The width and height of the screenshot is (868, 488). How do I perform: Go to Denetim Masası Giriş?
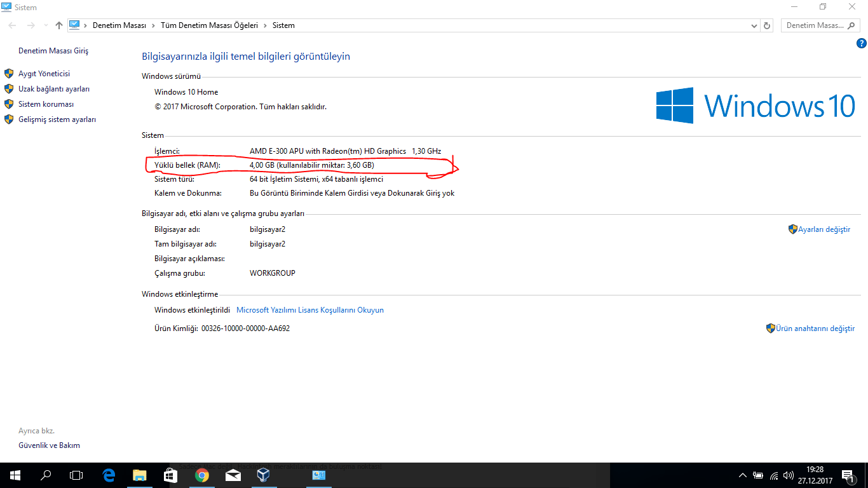coord(53,51)
